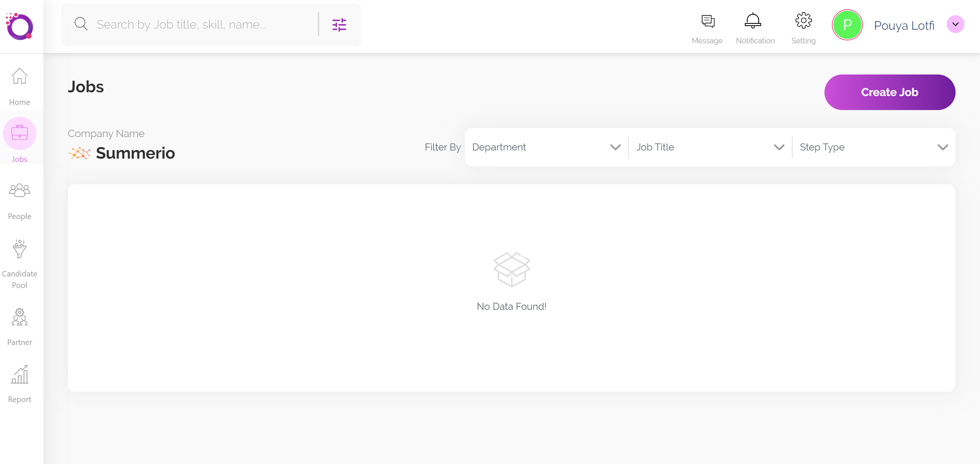Open the Candidate Pool funnel icon
The width and height of the screenshot is (980, 464).
pos(19,249)
